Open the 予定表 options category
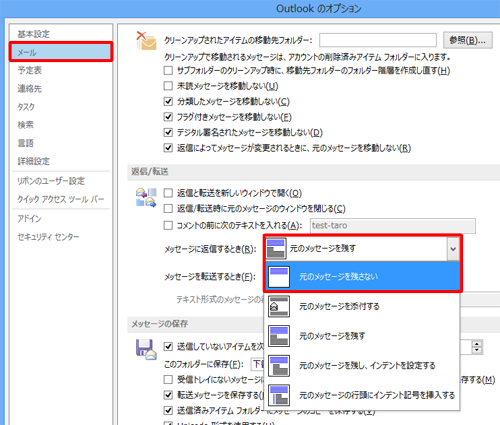Image resolution: width=500 pixels, height=425 pixels. 30,70
